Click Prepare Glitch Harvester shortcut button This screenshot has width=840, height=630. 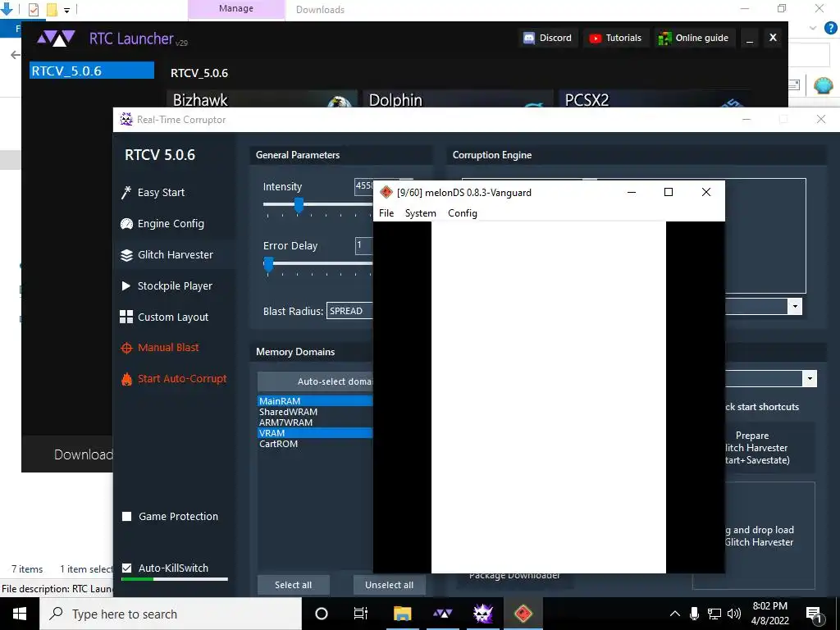[x=769, y=448]
